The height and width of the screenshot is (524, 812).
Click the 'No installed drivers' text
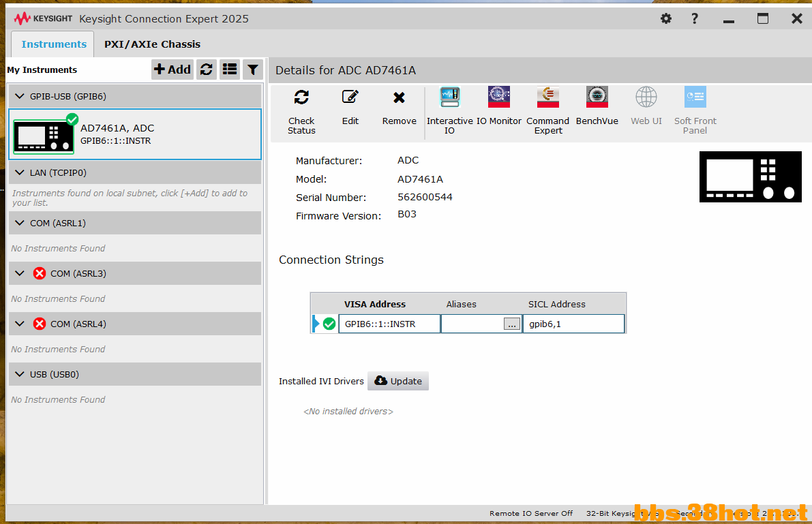(x=348, y=411)
